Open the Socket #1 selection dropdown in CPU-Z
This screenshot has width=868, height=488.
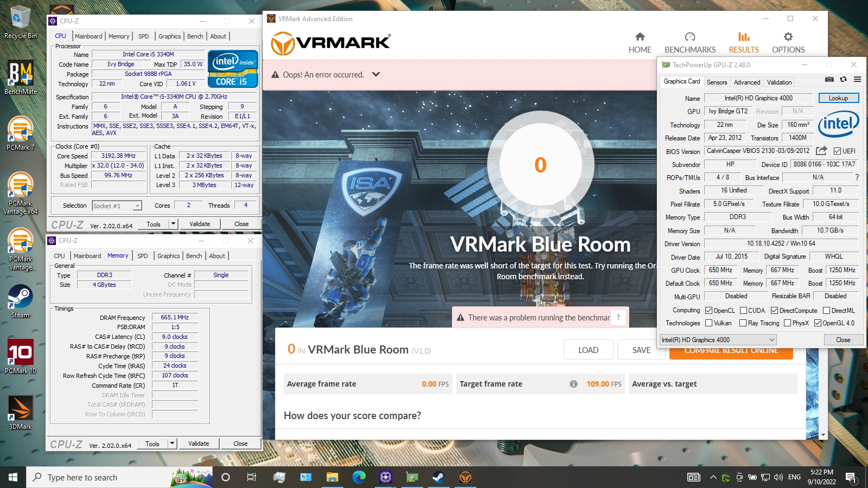(117, 206)
